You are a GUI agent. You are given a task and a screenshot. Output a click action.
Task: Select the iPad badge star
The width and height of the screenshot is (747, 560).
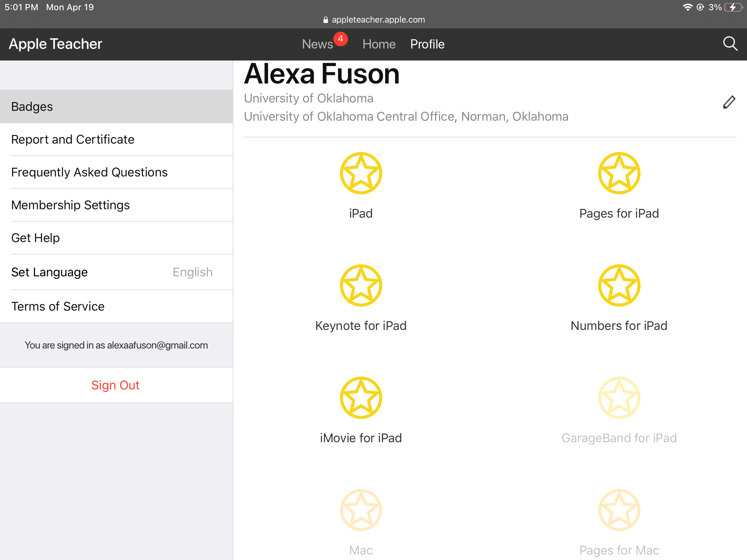[x=361, y=173]
